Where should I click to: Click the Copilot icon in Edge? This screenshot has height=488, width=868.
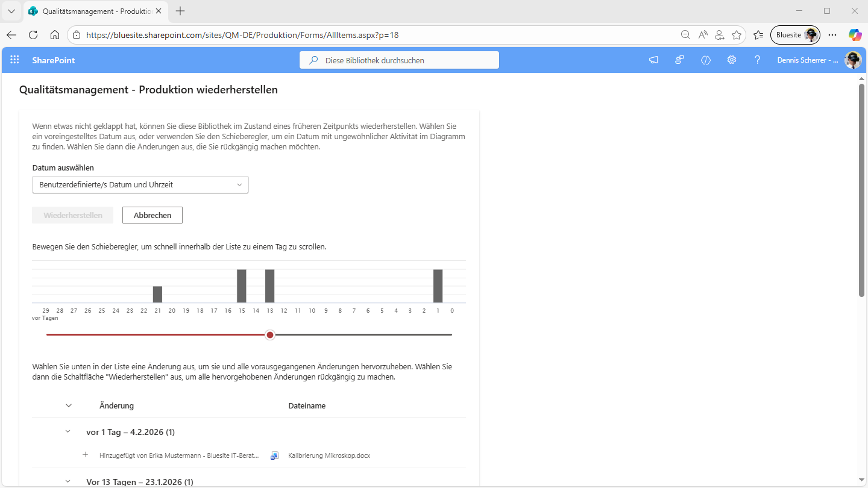tap(855, 35)
